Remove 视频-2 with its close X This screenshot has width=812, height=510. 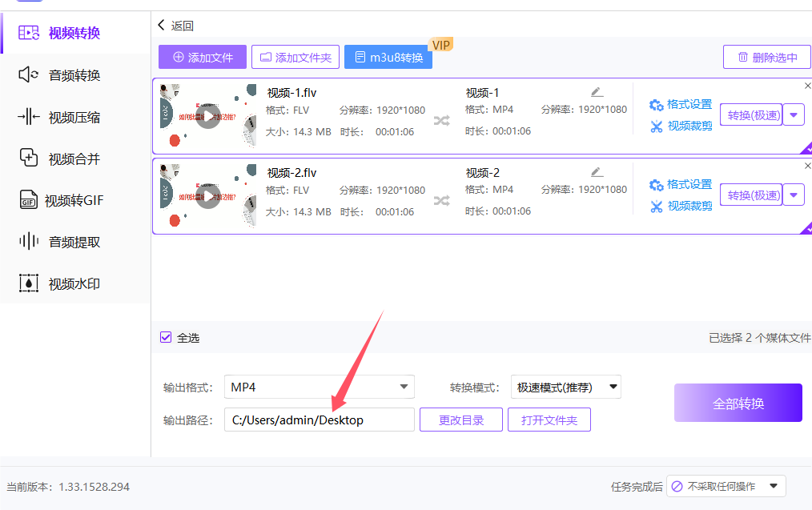point(807,166)
